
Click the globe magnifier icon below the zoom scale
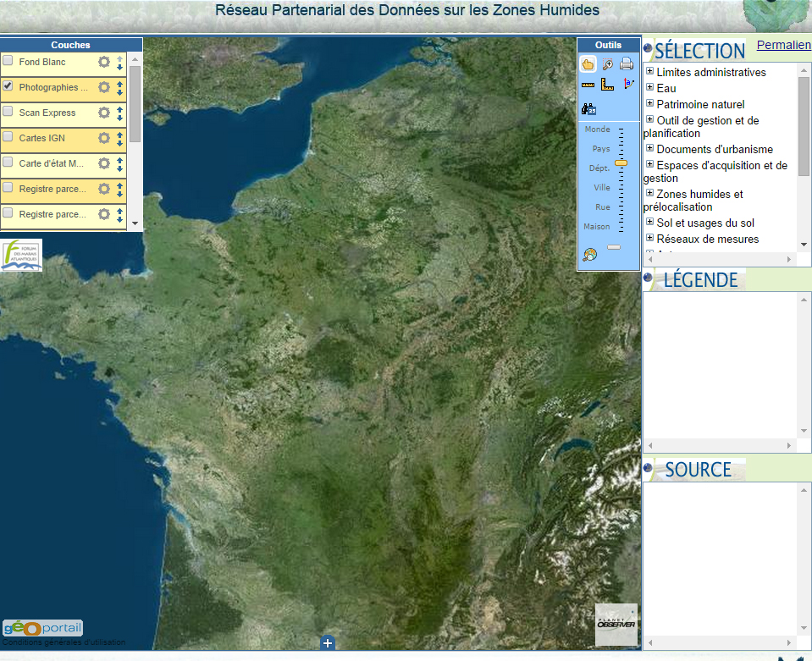pos(590,255)
